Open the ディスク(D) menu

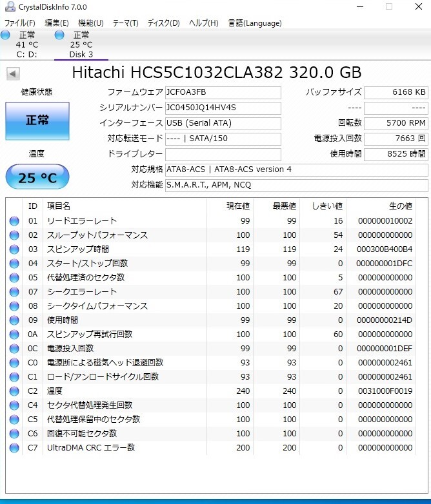tap(163, 23)
